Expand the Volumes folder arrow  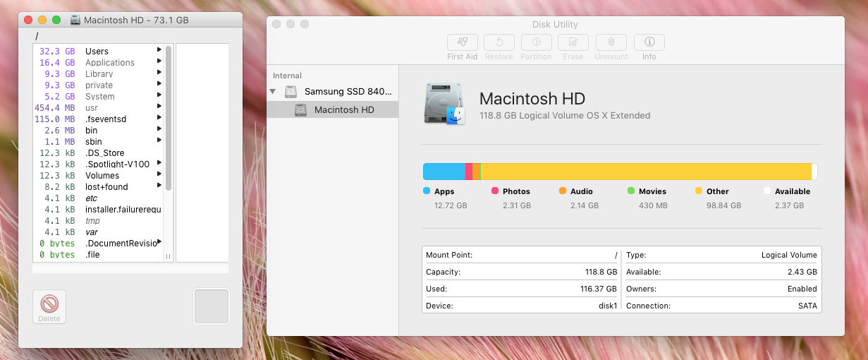tap(159, 175)
